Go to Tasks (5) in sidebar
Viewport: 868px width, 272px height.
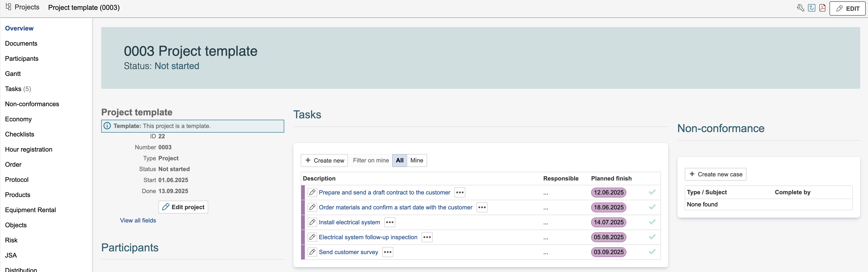[18, 89]
